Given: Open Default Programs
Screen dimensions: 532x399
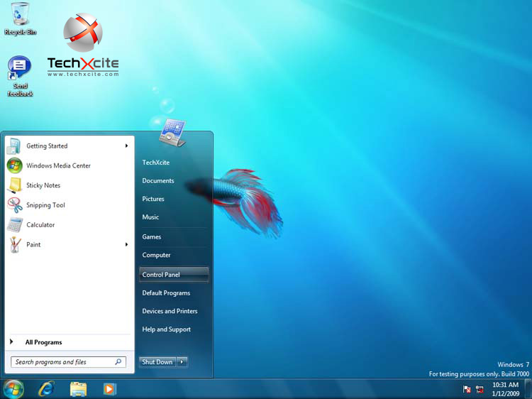Looking at the screenshot, I should [x=166, y=293].
